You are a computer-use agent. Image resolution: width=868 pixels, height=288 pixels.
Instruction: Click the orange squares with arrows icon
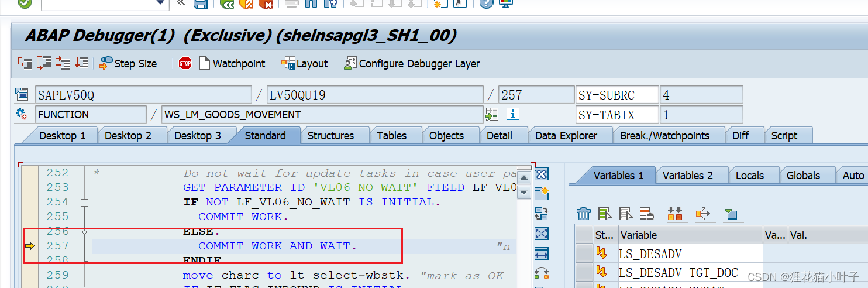tap(674, 214)
